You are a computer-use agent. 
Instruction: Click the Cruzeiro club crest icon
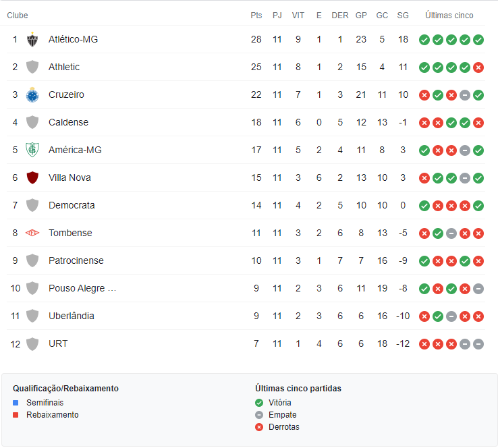click(32, 95)
